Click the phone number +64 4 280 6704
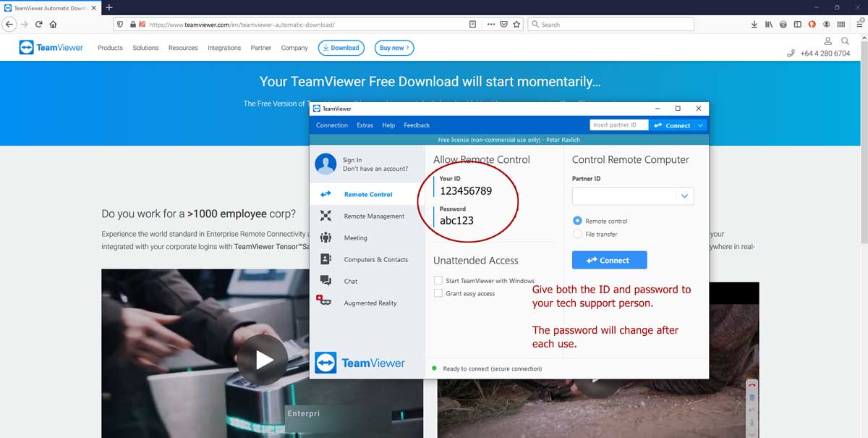 click(x=825, y=54)
